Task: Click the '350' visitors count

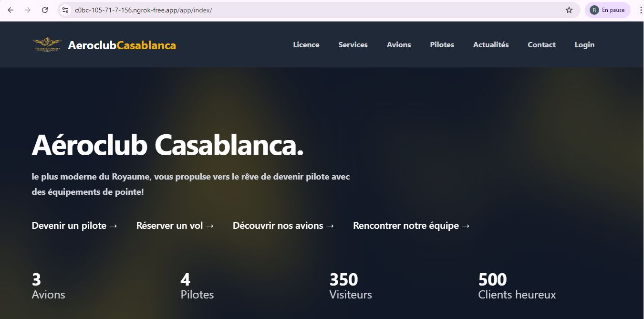Action: 344,279
